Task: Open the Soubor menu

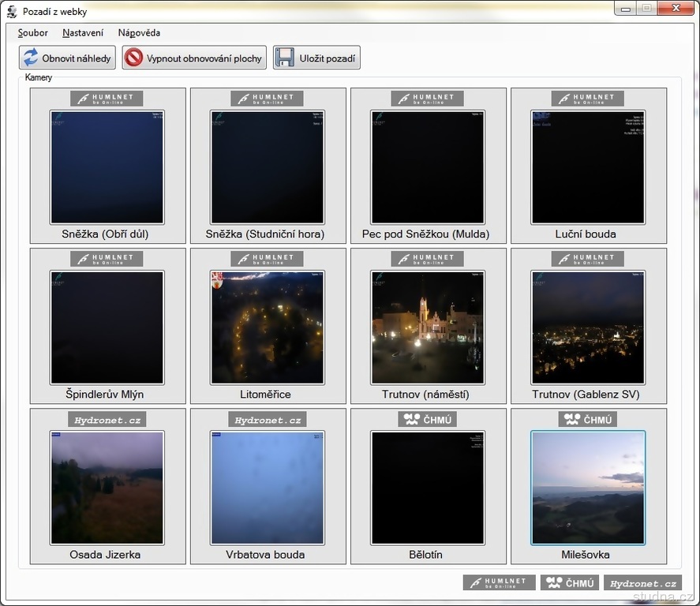Action: point(33,33)
